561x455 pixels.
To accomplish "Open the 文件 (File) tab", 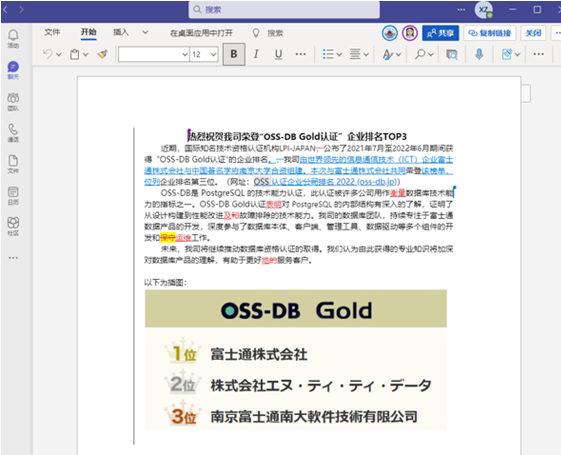I will coord(52,33).
